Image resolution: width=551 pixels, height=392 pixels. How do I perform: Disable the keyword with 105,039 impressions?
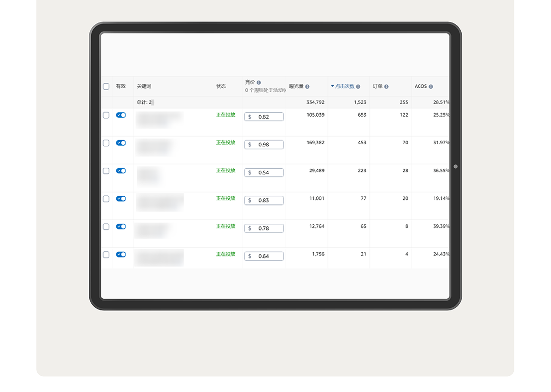coord(121,115)
